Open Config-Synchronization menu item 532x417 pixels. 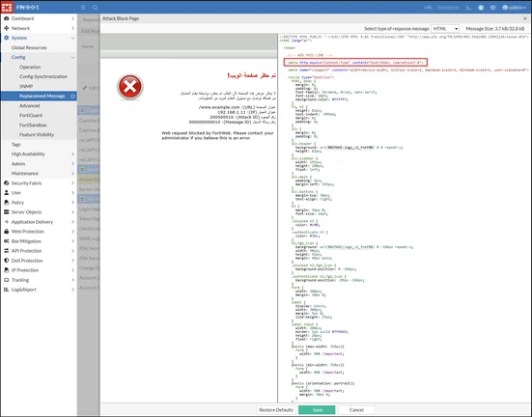(x=43, y=76)
